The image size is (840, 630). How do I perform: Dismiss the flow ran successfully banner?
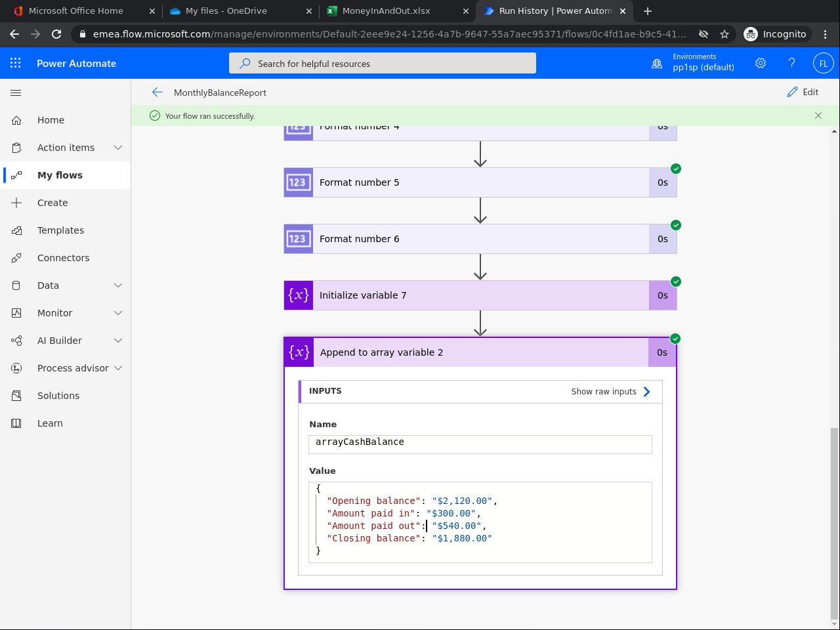click(x=818, y=115)
